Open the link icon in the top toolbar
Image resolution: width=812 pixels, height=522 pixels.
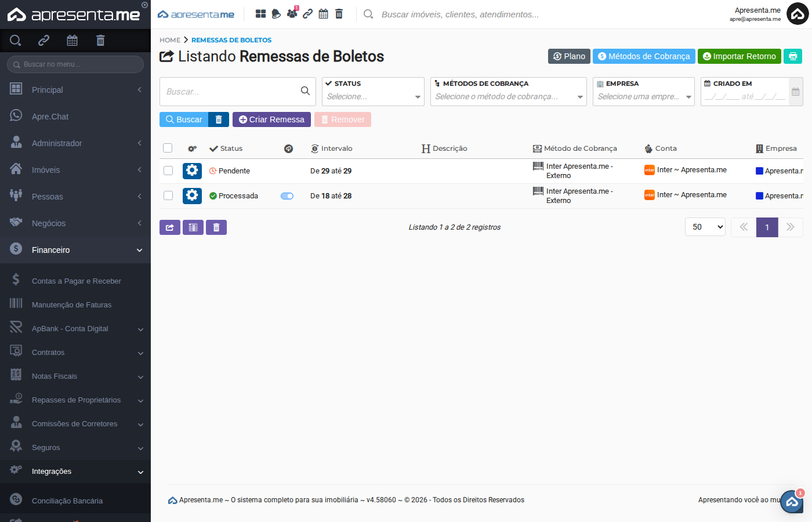point(307,13)
